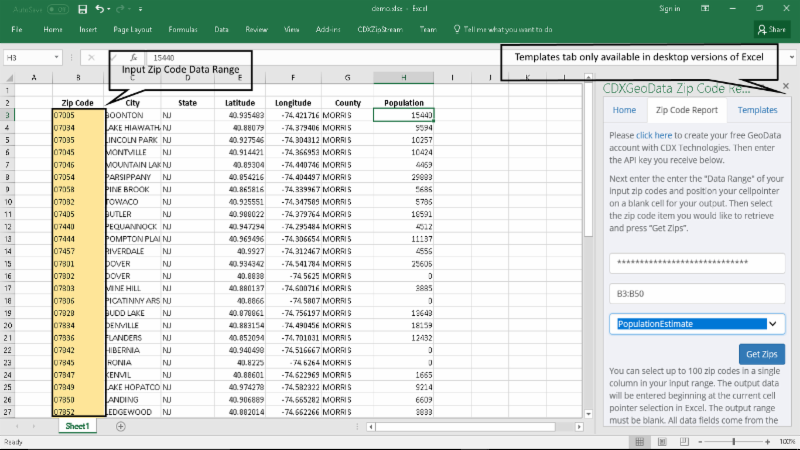Click horizontal scrollbar right arrow

tap(579, 427)
